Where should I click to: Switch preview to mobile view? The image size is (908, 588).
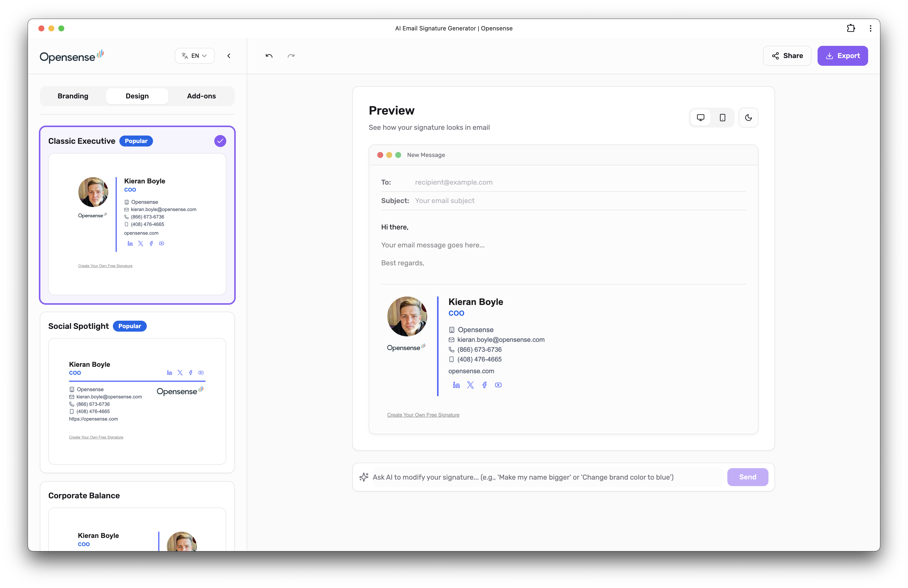[x=723, y=118]
